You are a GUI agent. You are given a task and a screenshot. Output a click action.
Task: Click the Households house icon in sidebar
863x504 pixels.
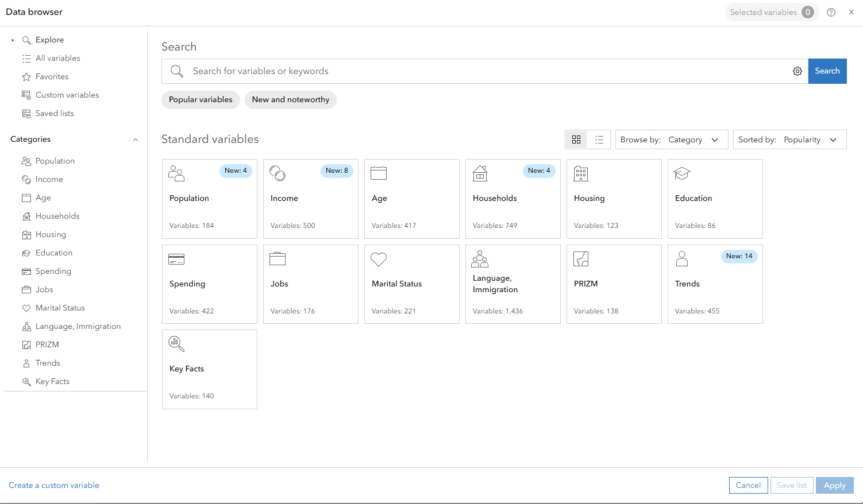(x=26, y=216)
